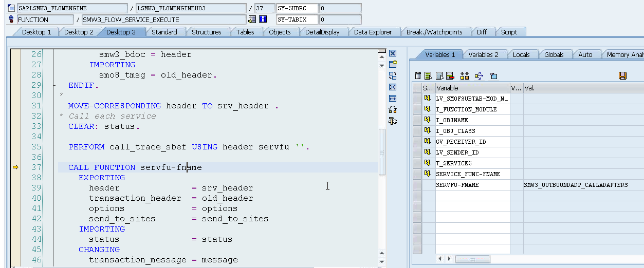
Task: Click the info icon next to SMW3_FLOW_SERVICE_EXECUTE
Action: click(263, 20)
